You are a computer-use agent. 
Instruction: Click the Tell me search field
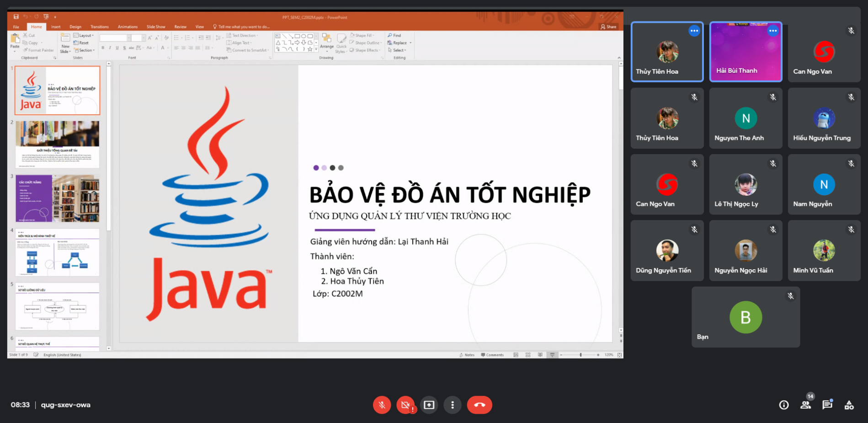click(241, 27)
